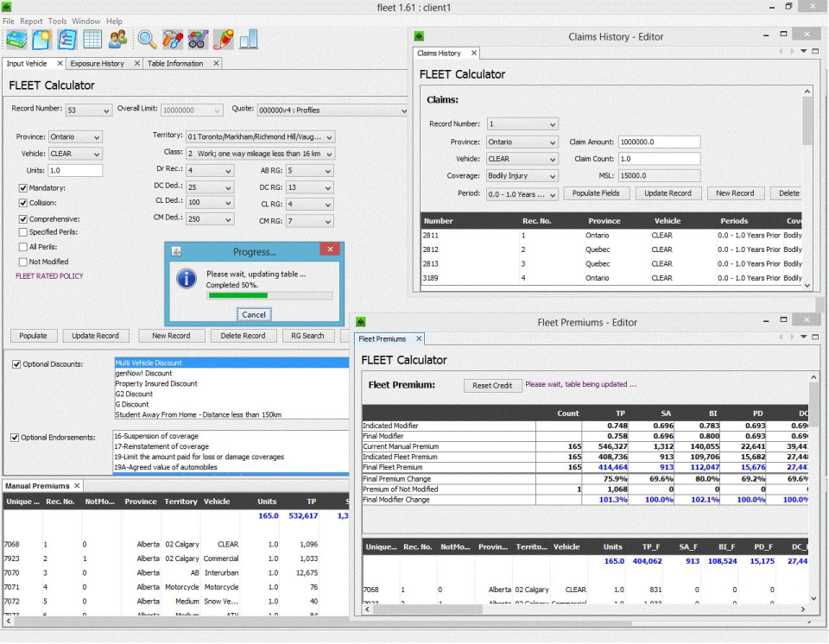Open the CM RG dropdown showing 7
829x644 pixels.
[309, 221]
